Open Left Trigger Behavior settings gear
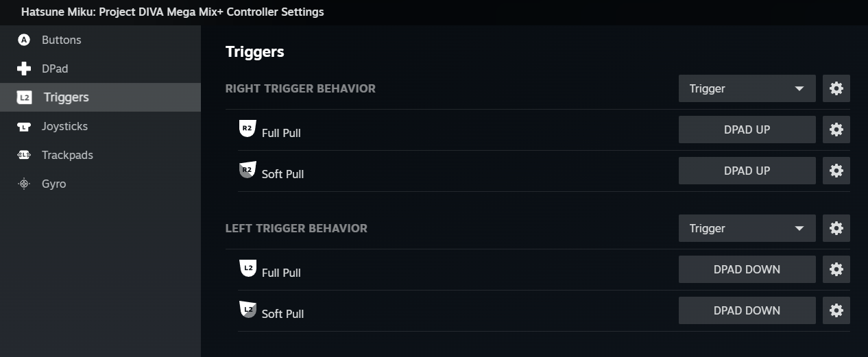868x357 pixels. tap(836, 228)
